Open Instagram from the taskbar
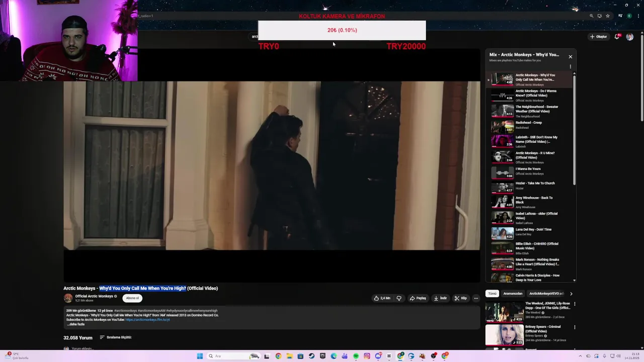 (367, 356)
